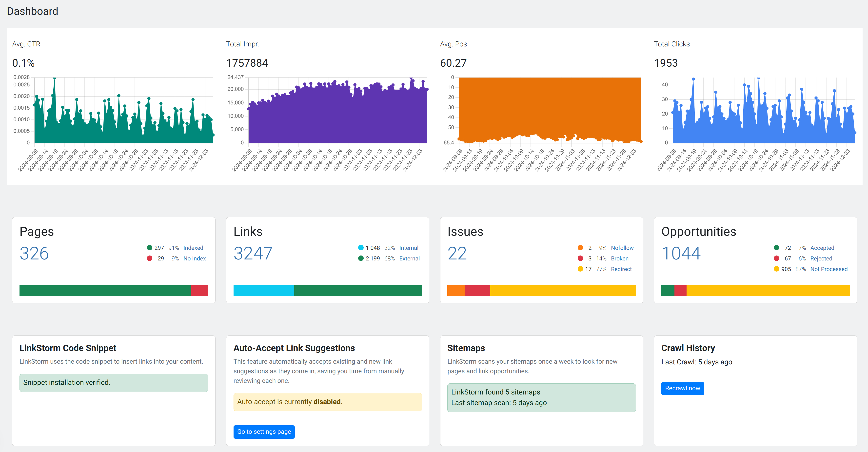Click the cyan Internal legend dot
The height and width of the screenshot is (452, 868).
[361, 248]
